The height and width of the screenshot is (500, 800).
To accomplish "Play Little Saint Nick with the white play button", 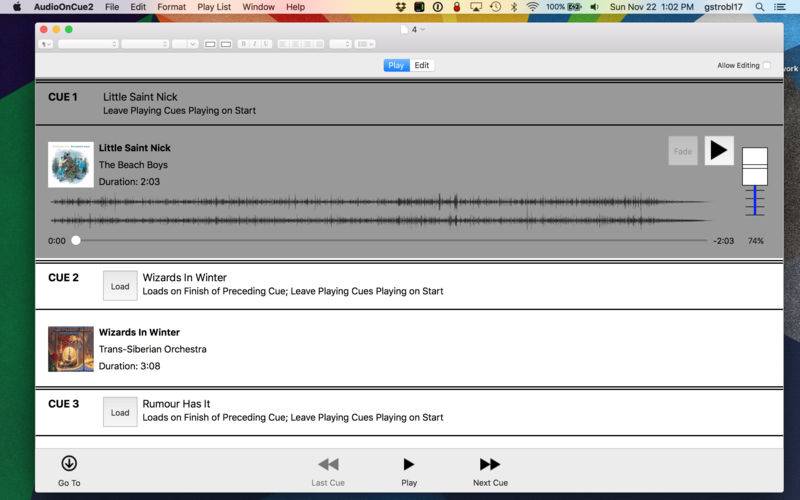I will (719, 151).
